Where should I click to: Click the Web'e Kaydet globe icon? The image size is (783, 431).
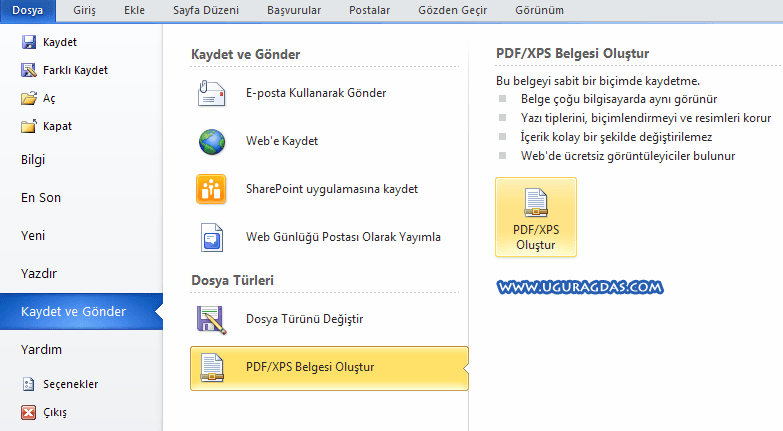pyautogui.click(x=212, y=141)
